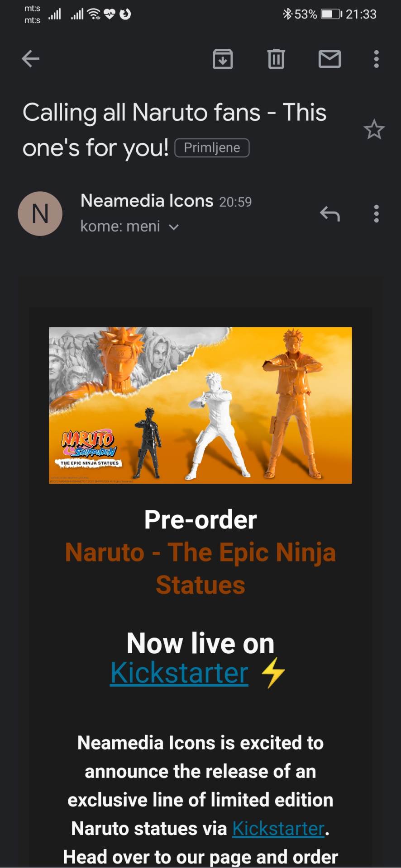The width and height of the screenshot is (401, 868).
Task: Expand recipient details next to kome: meni
Action: coord(174,227)
